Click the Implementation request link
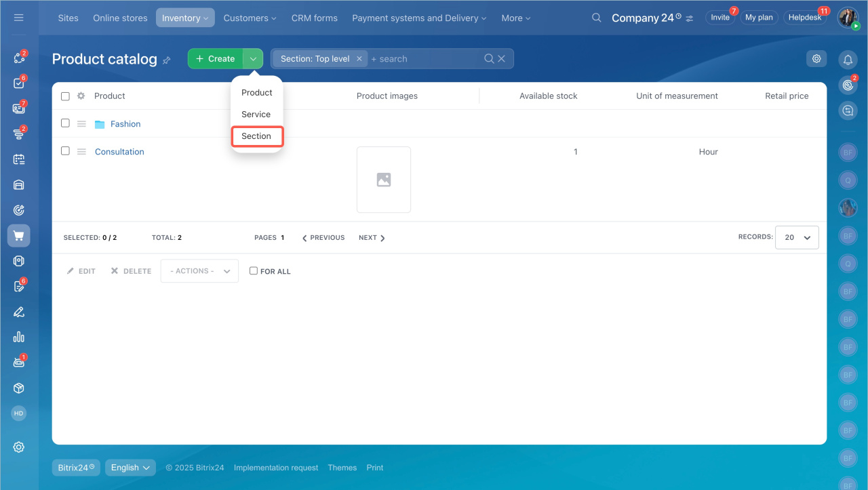Image resolution: width=868 pixels, height=490 pixels. [x=276, y=468]
